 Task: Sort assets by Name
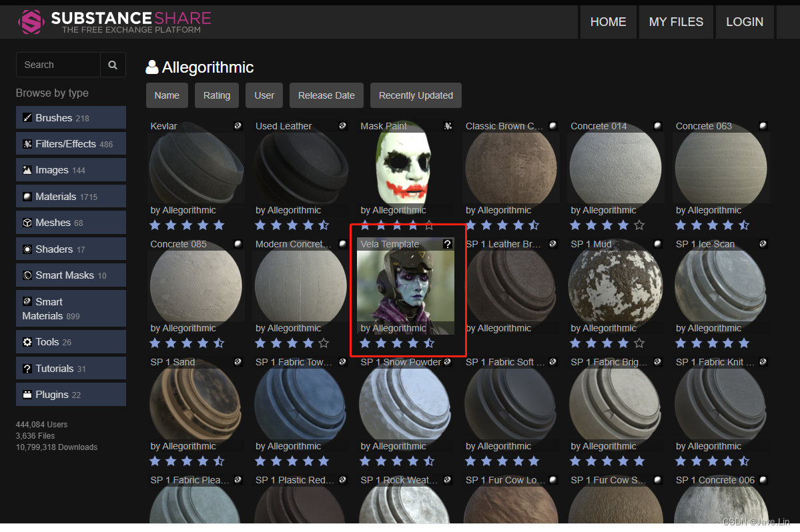[x=167, y=95]
